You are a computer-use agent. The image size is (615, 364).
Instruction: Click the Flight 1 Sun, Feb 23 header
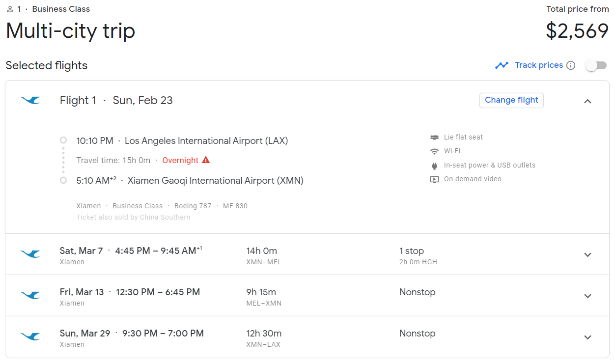click(116, 100)
